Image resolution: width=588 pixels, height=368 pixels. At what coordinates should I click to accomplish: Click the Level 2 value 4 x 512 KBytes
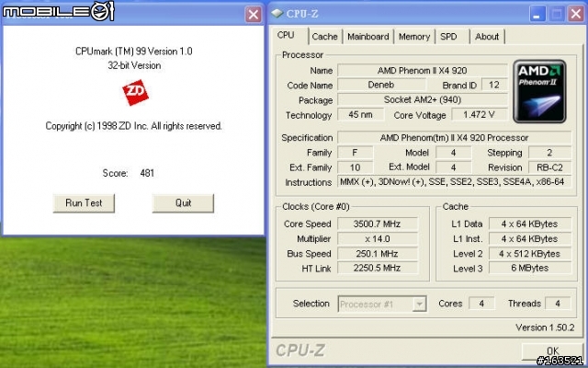pyautogui.click(x=530, y=254)
